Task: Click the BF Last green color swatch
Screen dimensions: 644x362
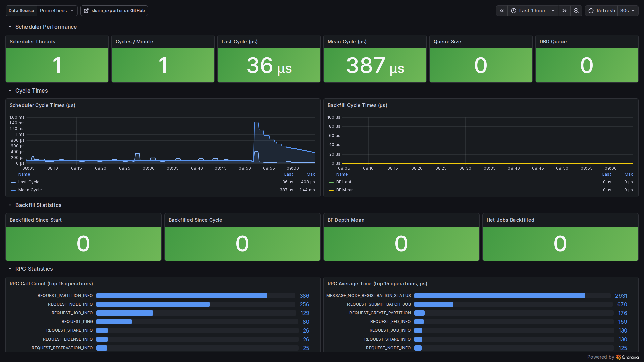Action: pyautogui.click(x=331, y=182)
